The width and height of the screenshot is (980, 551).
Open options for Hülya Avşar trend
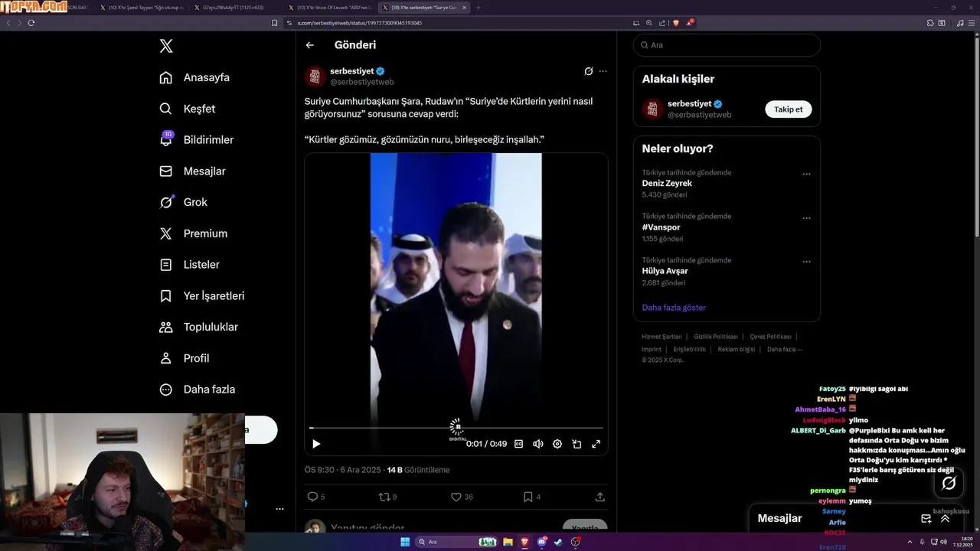[806, 262]
